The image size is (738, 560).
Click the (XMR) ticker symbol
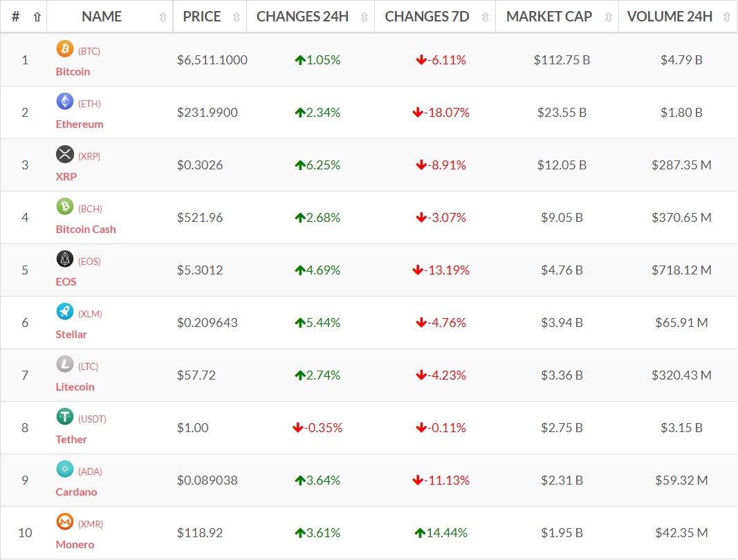(91, 524)
